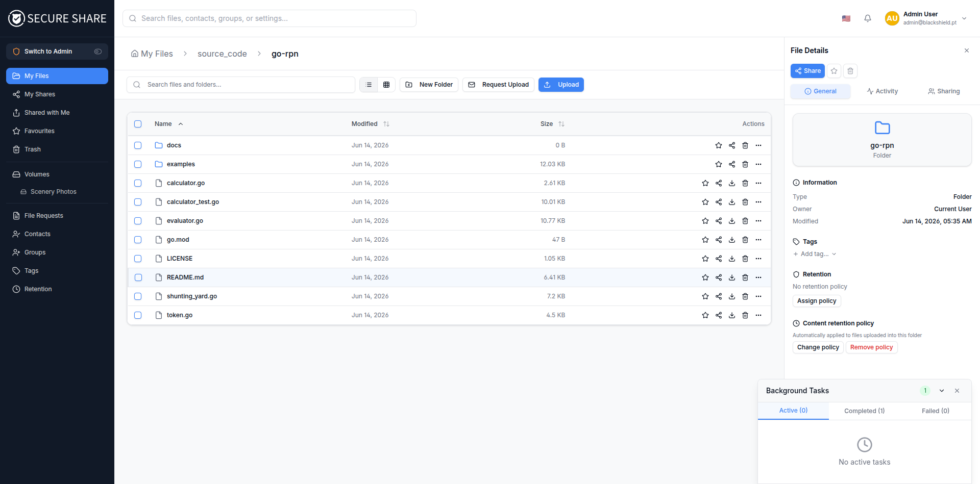
Task: Sort by Size column
Action: coord(552,124)
